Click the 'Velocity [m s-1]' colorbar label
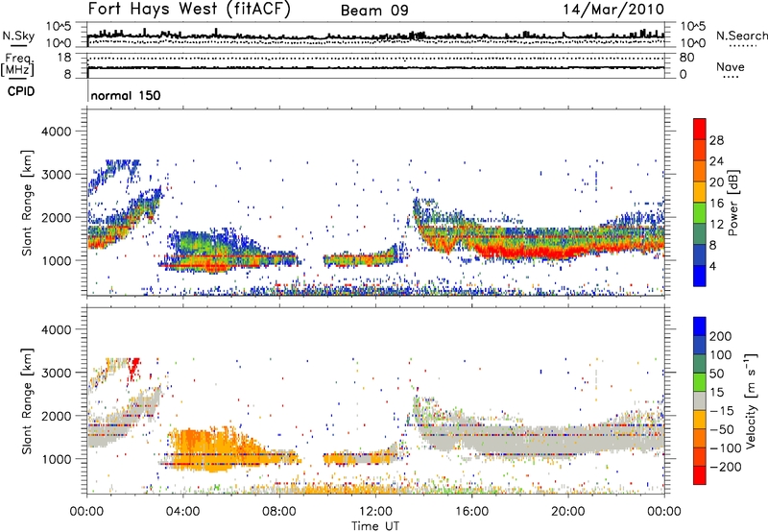The width and height of the screenshot is (768, 532). coord(751,401)
